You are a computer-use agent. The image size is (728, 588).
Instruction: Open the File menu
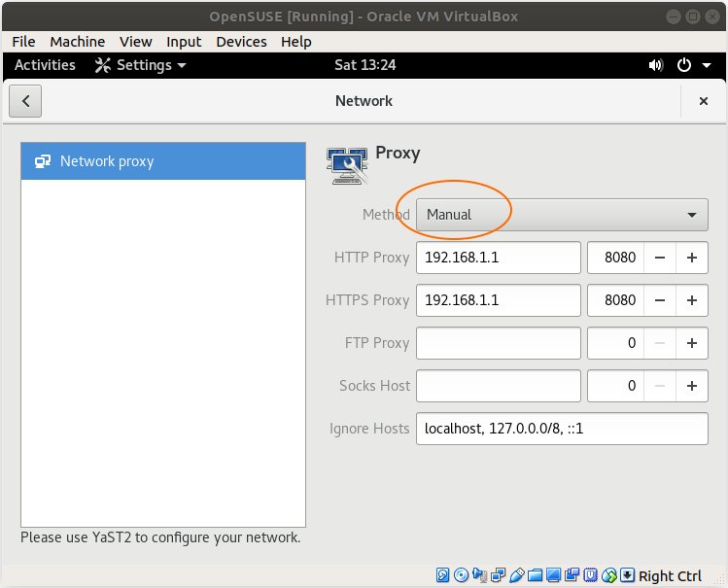23,42
